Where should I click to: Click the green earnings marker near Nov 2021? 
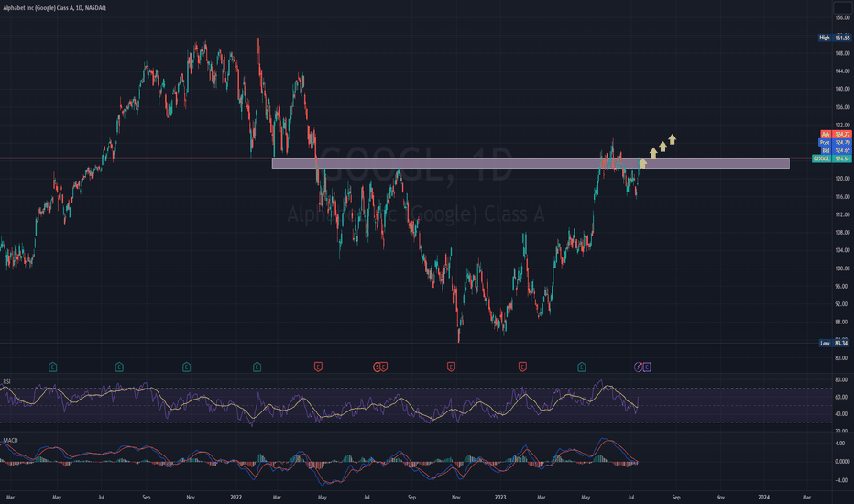point(186,367)
